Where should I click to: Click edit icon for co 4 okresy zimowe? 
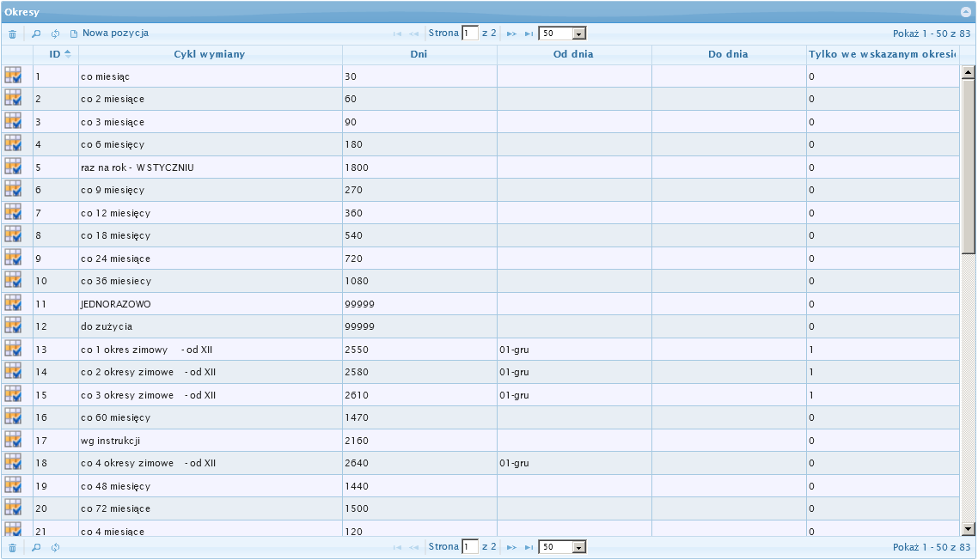pos(13,463)
